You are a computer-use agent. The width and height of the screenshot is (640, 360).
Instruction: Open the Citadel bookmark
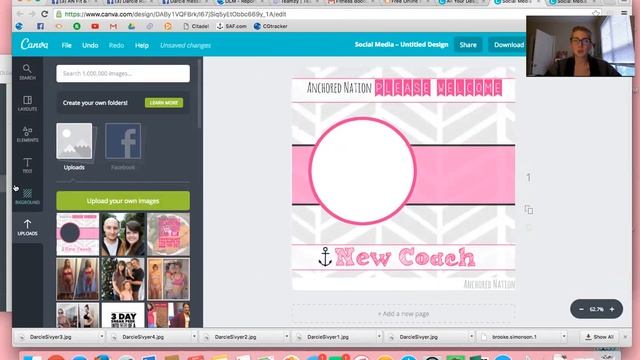[x=196, y=26]
